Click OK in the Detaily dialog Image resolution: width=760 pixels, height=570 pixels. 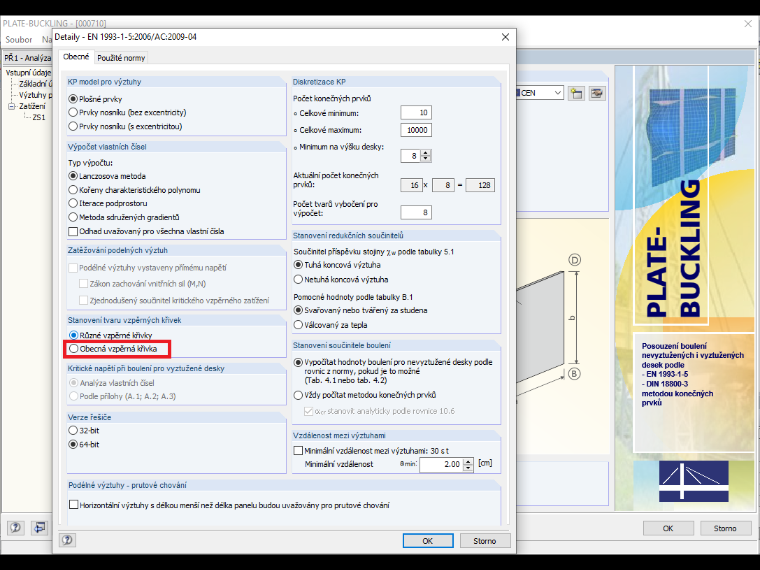[428, 540]
